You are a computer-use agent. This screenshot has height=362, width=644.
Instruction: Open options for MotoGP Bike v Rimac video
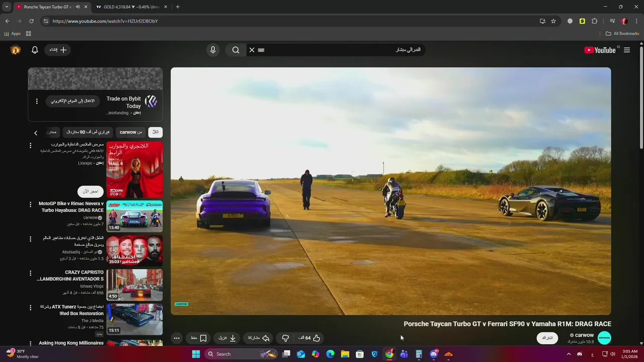pos(30,205)
